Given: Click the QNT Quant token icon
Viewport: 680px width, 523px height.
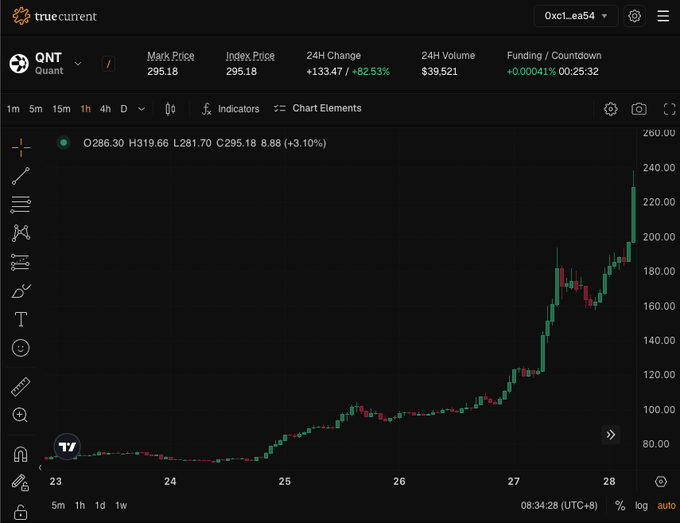Looking at the screenshot, I should pos(19,64).
